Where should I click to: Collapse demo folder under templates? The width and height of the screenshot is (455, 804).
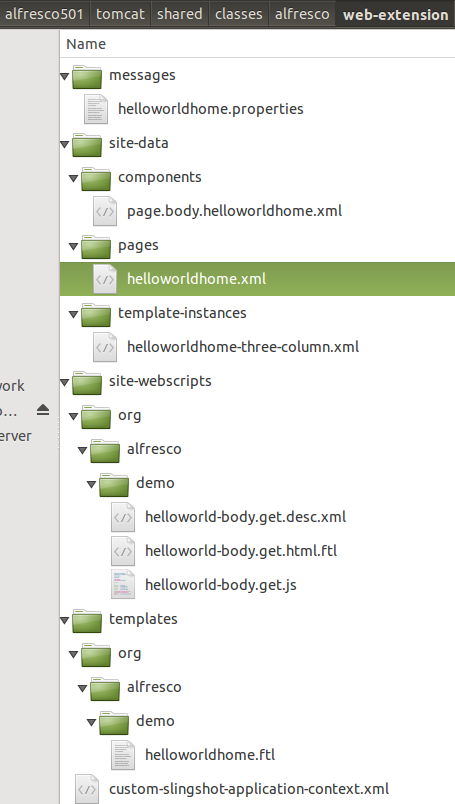click(91, 722)
